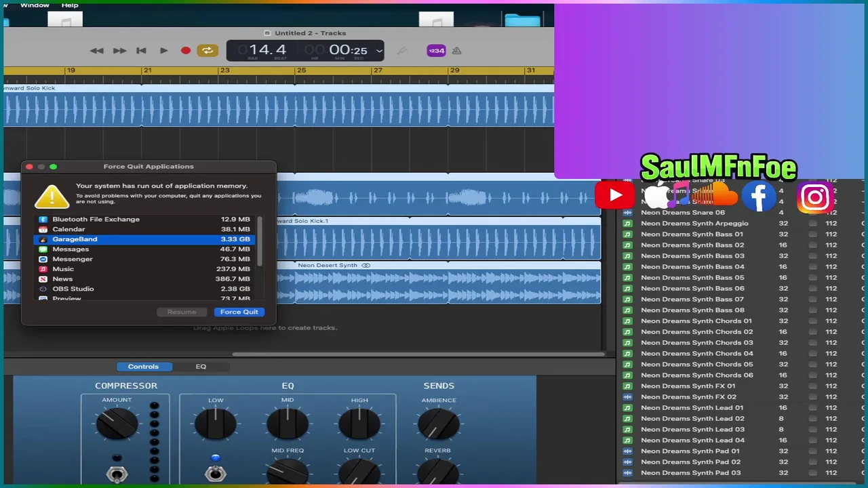Tick favorite box for Synth Chords 05
Viewport: 868px width, 488px height.
[x=812, y=364]
